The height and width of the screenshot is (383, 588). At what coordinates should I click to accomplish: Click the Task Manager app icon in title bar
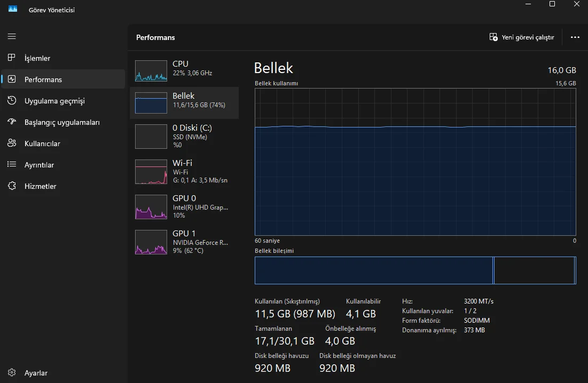pos(13,9)
